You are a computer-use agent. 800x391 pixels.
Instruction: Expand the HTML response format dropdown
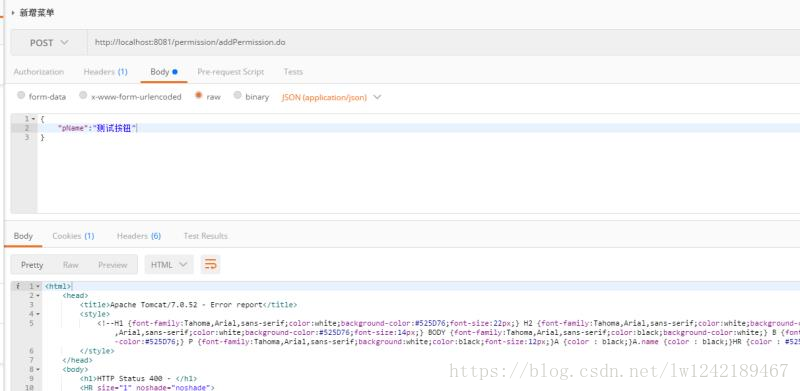pyautogui.click(x=169, y=264)
